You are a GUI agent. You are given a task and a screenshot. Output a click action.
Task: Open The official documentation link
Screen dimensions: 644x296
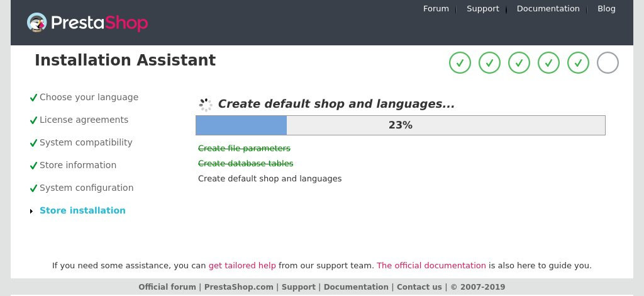tap(431, 266)
